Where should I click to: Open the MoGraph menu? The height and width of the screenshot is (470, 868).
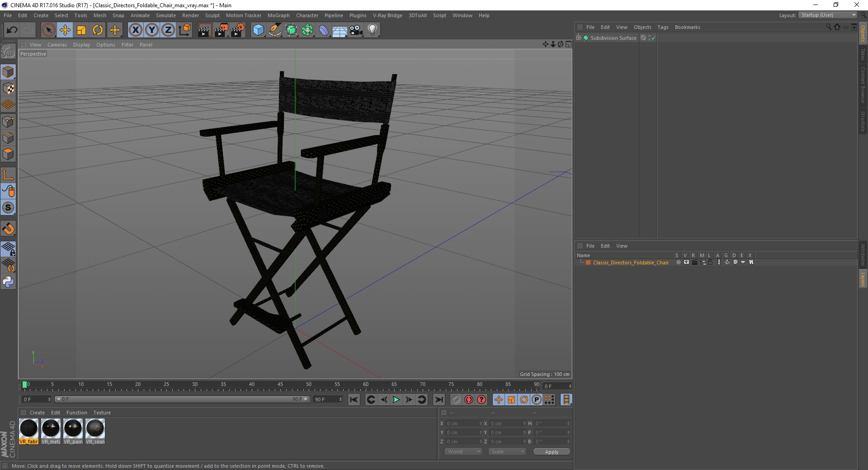[x=278, y=15]
